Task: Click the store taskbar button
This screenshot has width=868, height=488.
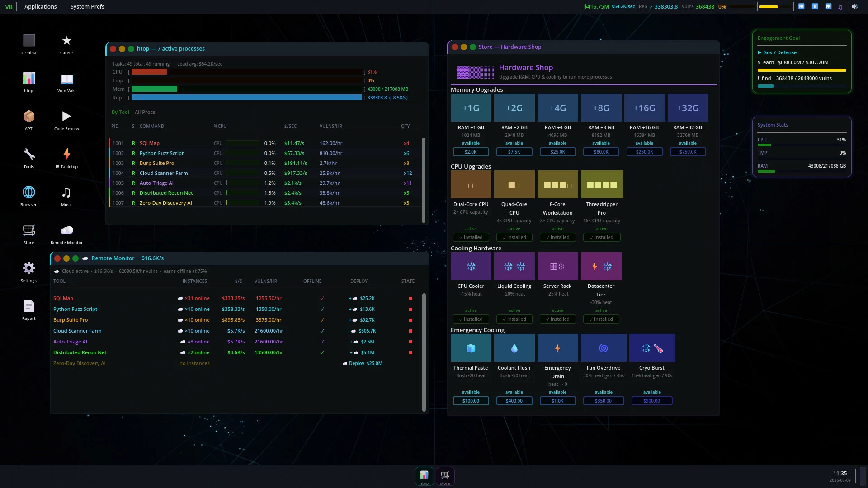Action: click(x=445, y=476)
